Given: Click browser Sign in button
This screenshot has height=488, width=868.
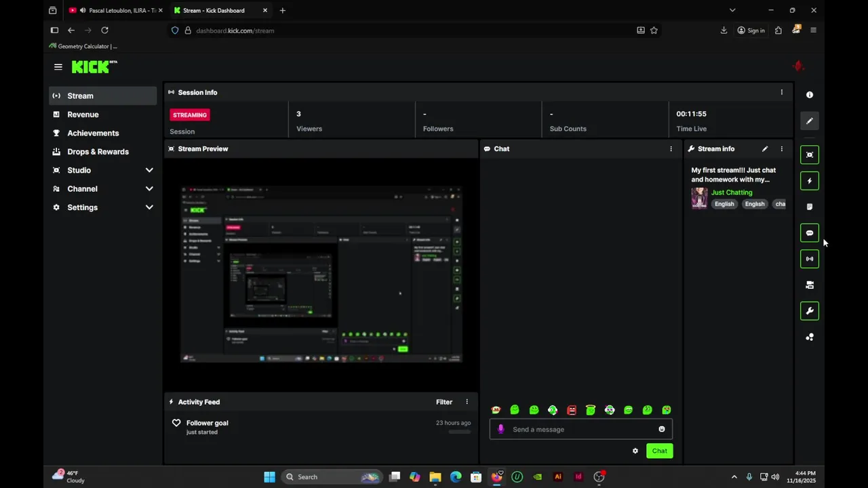Looking at the screenshot, I should [751, 30].
